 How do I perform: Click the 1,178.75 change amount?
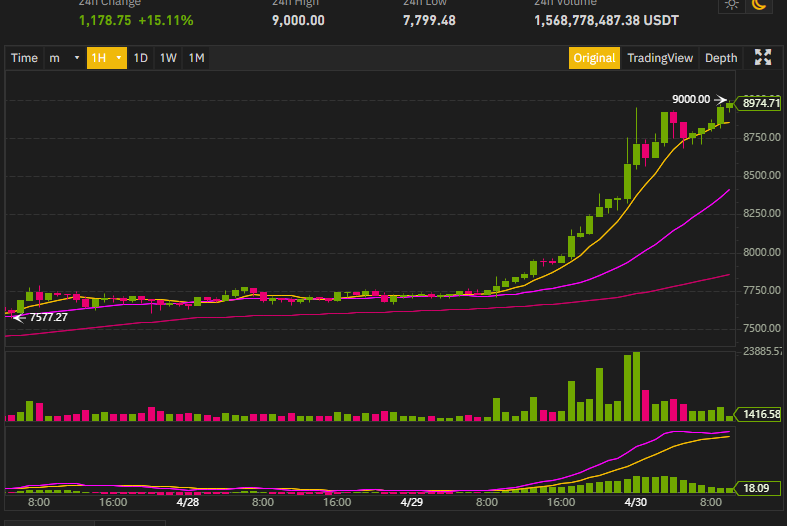105,21
